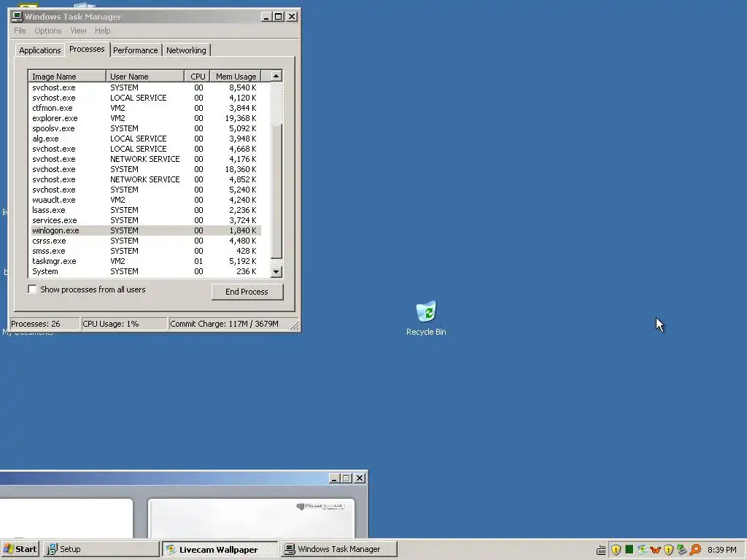This screenshot has height=560, width=747.
Task: Click the End Process button
Action: (x=247, y=292)
